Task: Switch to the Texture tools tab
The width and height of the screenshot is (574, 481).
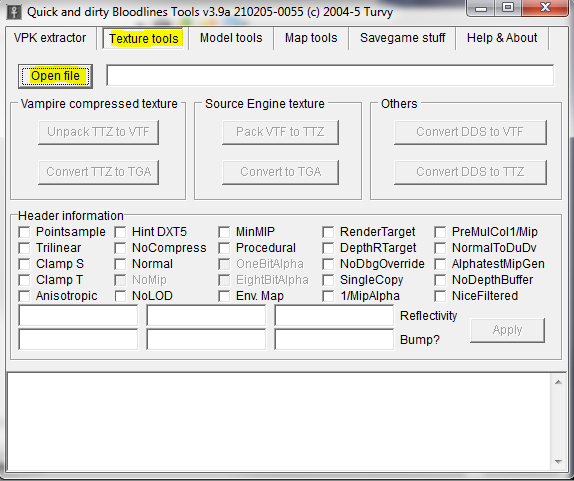Action: tap(144, 38)
